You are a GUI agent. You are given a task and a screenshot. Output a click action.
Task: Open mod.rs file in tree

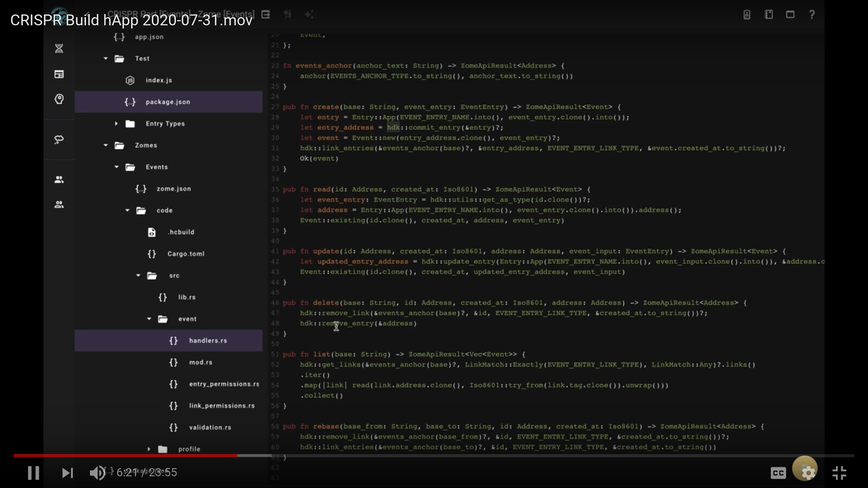tap(200, 362)
